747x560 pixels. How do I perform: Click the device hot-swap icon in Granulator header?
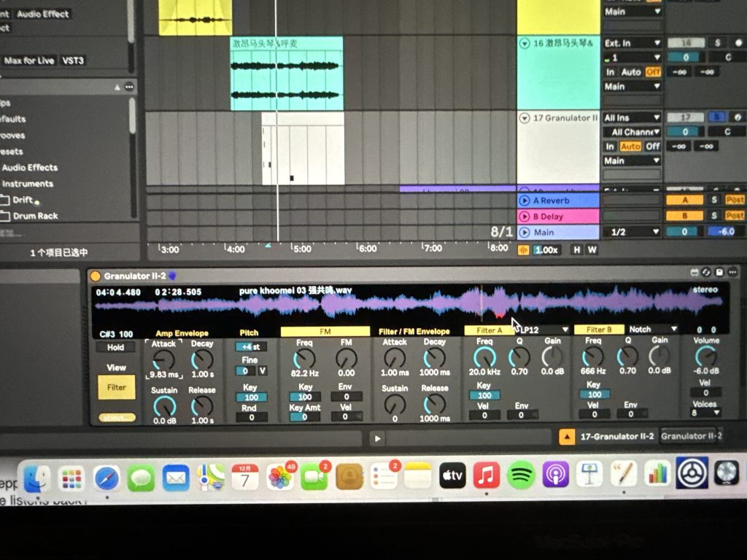point(705,272)
